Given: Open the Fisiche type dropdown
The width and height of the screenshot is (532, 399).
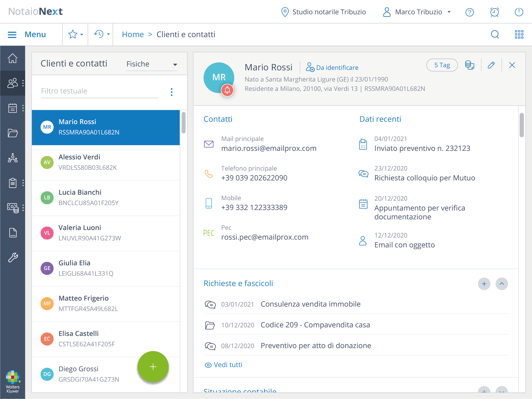Looking at the screenshot, I should (152, 64).
